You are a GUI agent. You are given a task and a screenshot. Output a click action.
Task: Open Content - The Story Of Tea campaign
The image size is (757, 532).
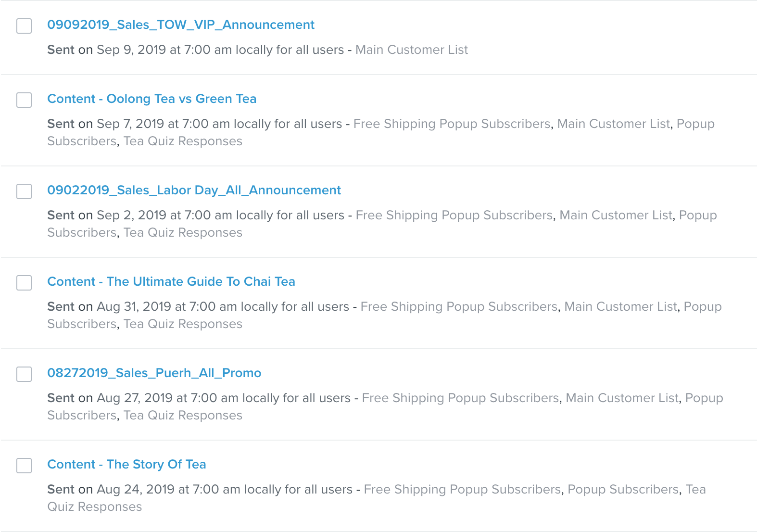[x=126, y=465]
